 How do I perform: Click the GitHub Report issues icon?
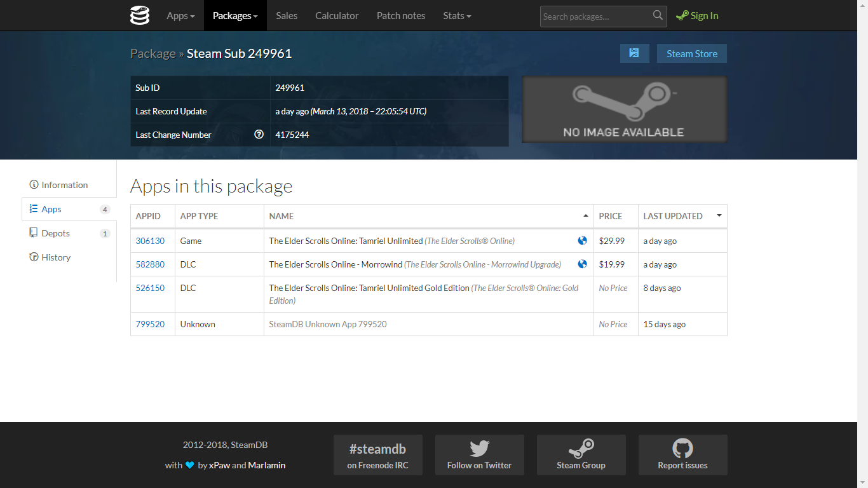coord(683,449)
